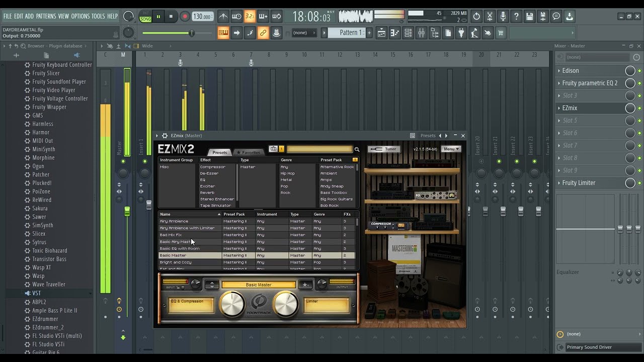This screenshot has width=644, height=362.
Task: Stop playback with the Stop button
Action: (171, 17)
